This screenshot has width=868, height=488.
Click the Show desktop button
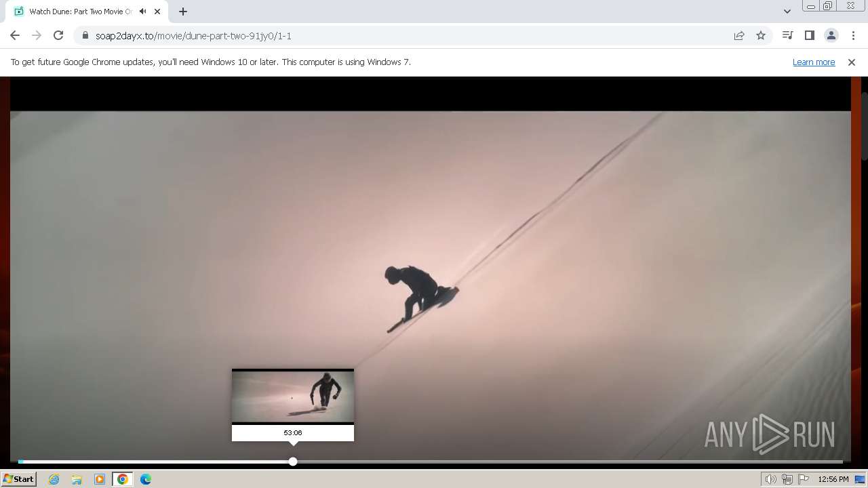[861, 479]
